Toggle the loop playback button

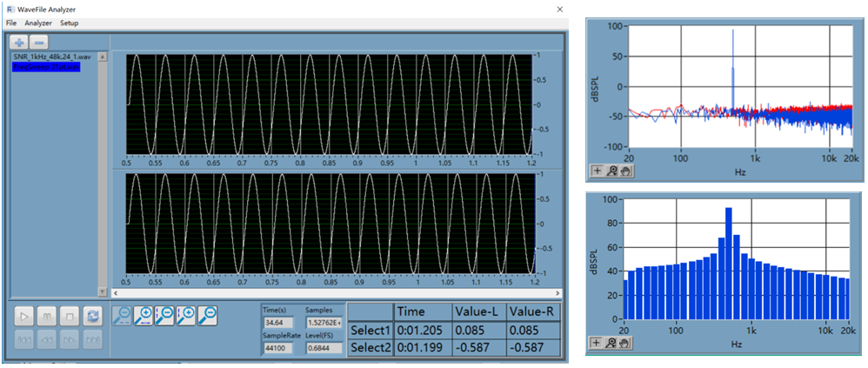(x=92, y=314)
